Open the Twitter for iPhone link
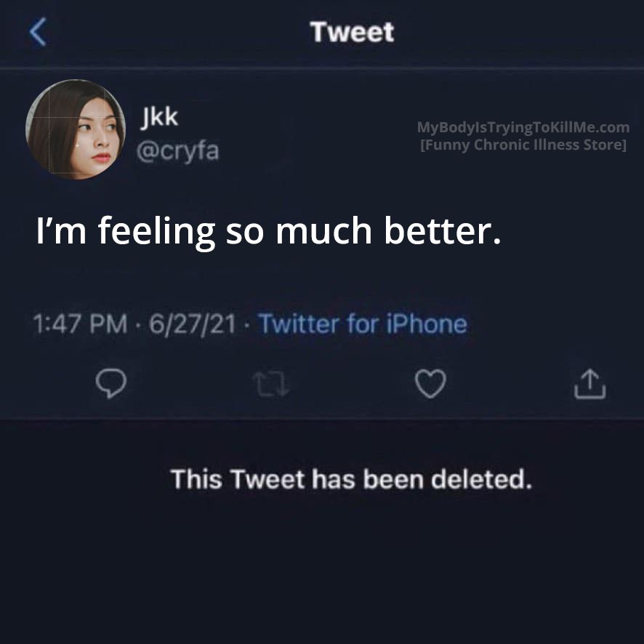Image resolution: width=644 pixels, height=644 pixels. pyautogui.click(x=363, y=324)
